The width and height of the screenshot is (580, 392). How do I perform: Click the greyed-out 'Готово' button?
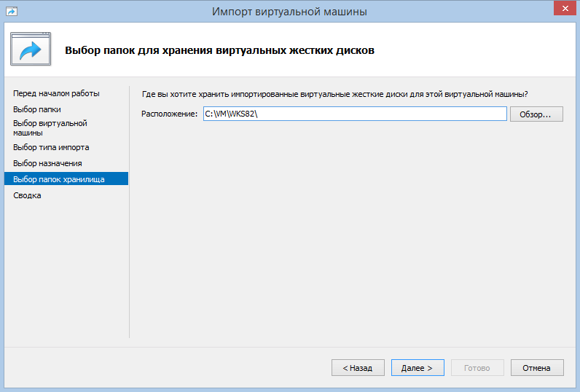[477, 368]
